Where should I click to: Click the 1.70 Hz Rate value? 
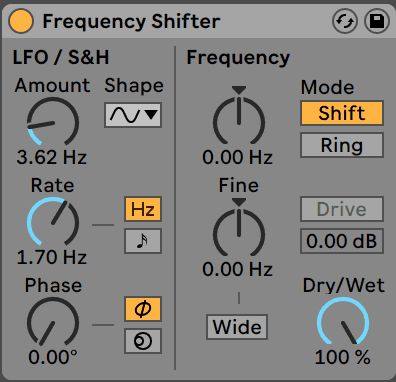point(52,257)
